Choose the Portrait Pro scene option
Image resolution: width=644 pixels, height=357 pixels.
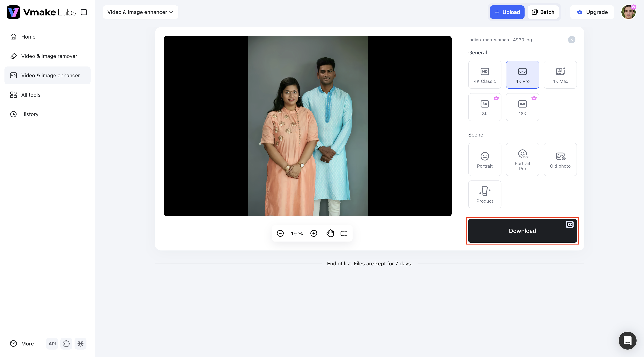[x=523, y=159]
